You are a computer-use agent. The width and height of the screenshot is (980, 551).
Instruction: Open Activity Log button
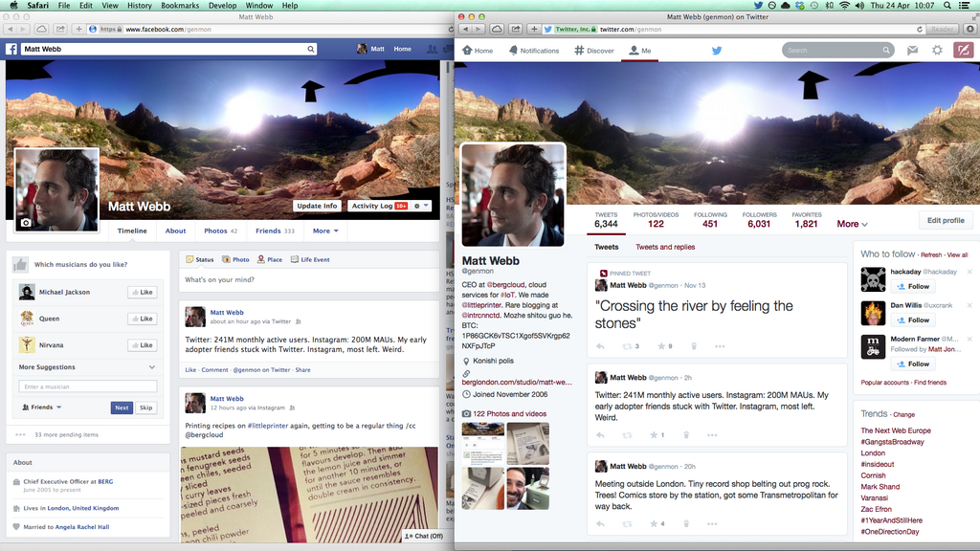click(378, 207)
